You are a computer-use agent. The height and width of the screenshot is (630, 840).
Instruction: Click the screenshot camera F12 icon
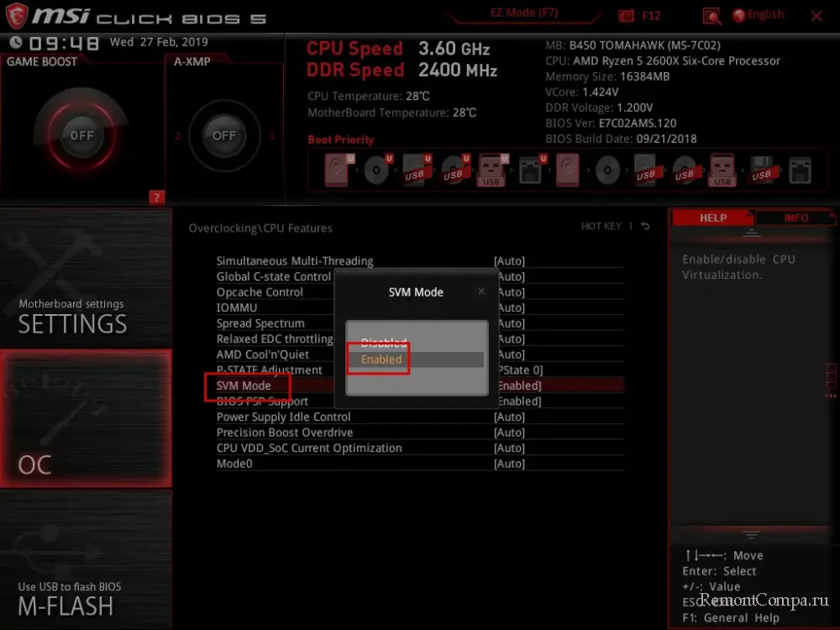click(627, 15)
